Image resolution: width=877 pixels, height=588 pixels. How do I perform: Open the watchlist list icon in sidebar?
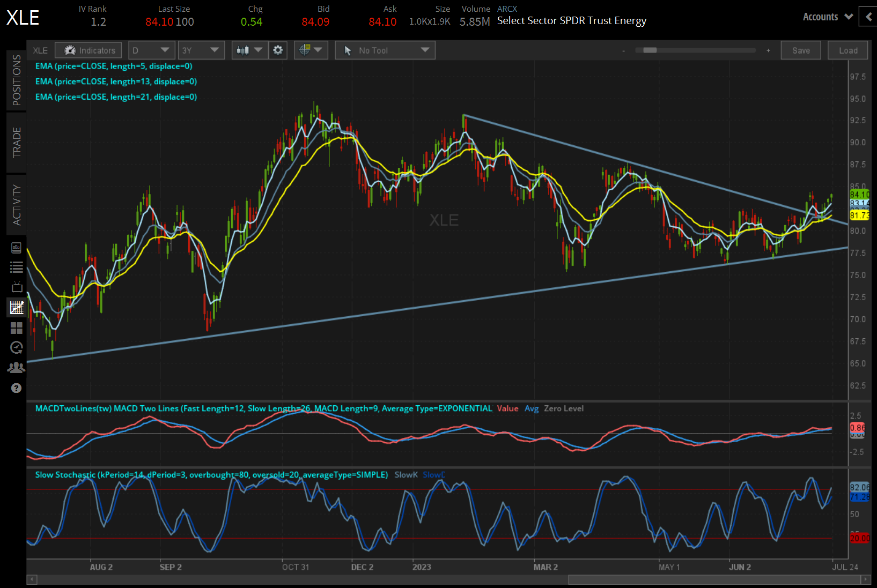[x=17, y=267]
